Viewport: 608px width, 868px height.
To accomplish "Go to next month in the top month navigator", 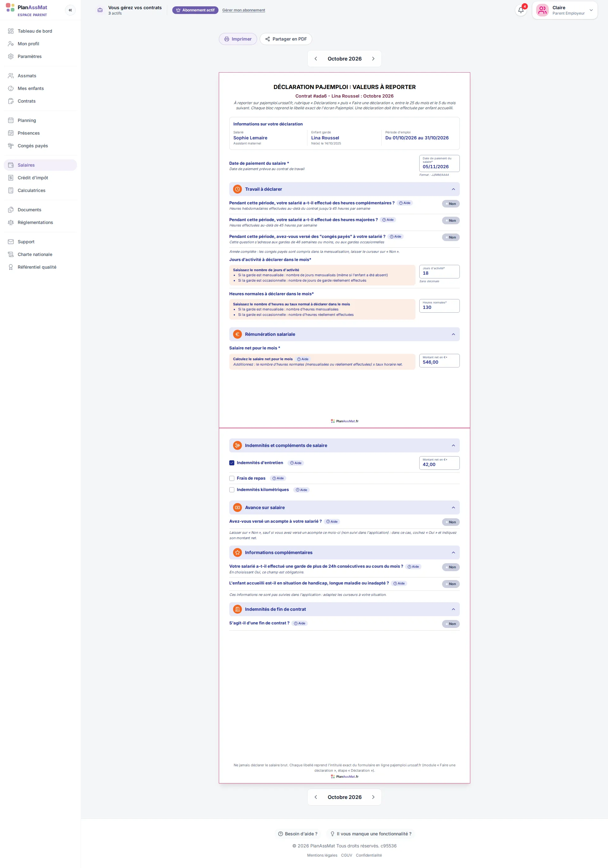I will (373, 59).
